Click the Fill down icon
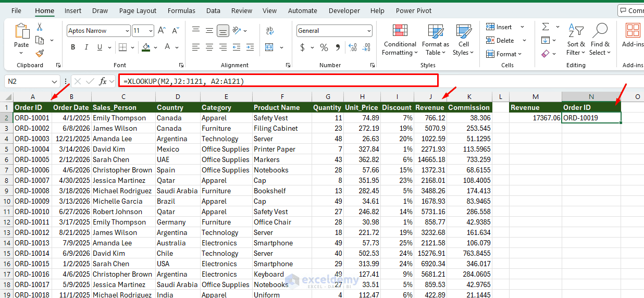644x298 pixels. pos(546,40)
